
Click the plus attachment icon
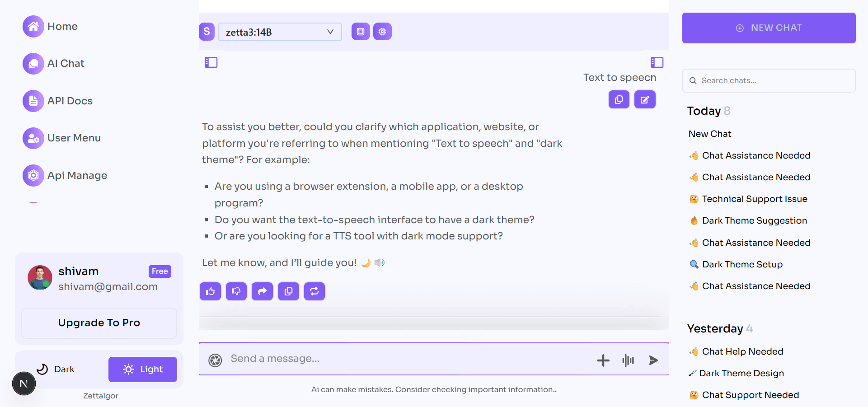pyautogui.click(x=603, y=360)
